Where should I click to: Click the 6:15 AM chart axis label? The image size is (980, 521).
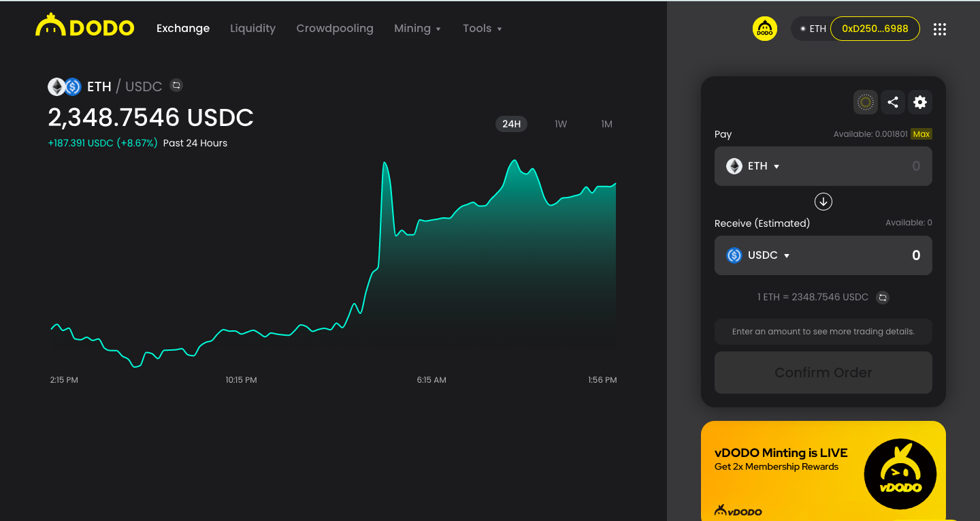(x=431, y=380)
